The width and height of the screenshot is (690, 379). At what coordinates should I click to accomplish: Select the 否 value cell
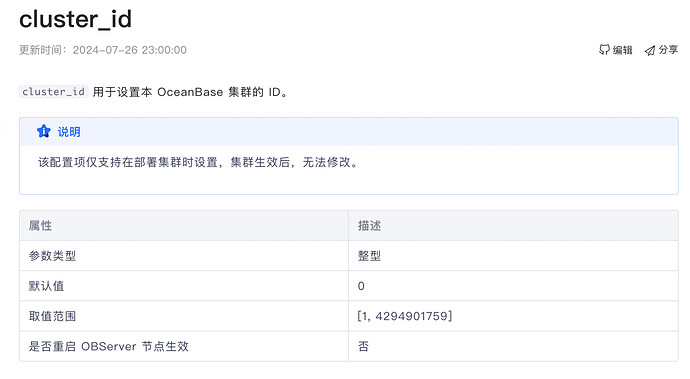pyautogui.click(x=513, y=346)
